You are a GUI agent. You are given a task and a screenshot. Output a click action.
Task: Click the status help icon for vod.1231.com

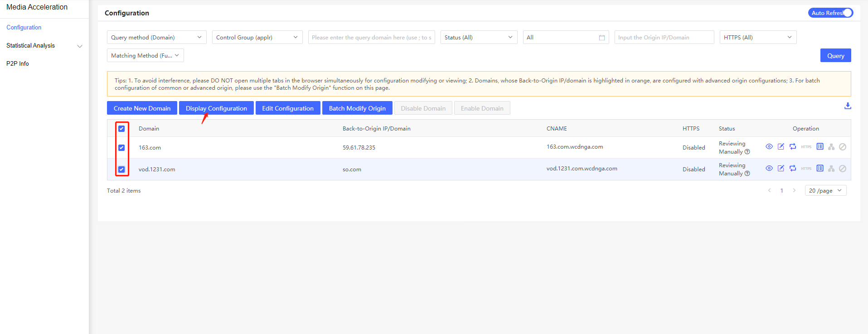click(747, 174)
